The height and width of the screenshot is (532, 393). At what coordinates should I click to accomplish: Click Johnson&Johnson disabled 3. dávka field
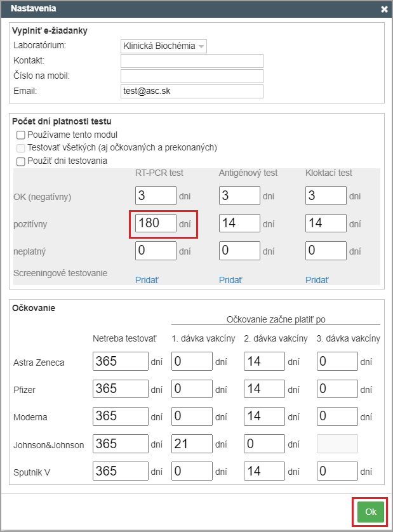click(x=337, y=444)
